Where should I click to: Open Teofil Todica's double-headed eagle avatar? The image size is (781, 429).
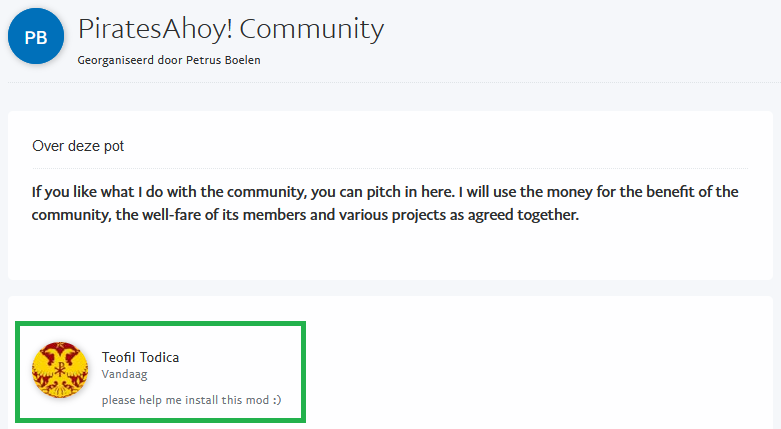pos(60,370)
